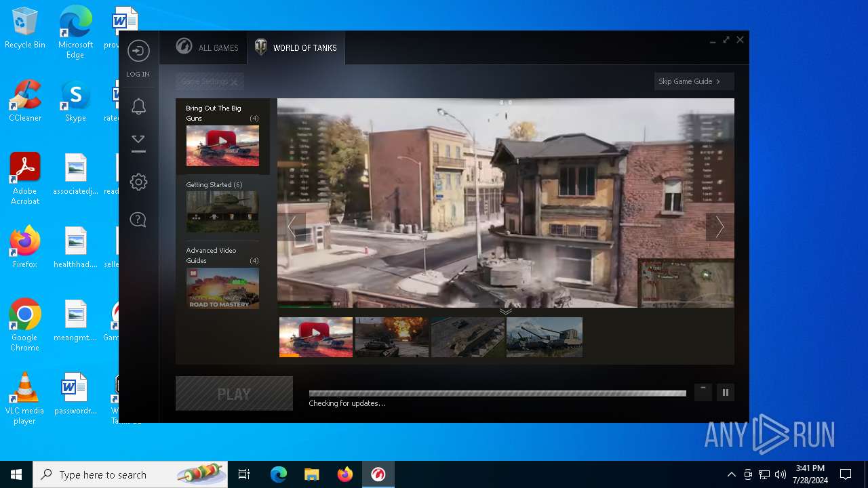Screen dimensions: 868x488
Task: Open Skype desktop shortcut
Action: coord(75,101)
